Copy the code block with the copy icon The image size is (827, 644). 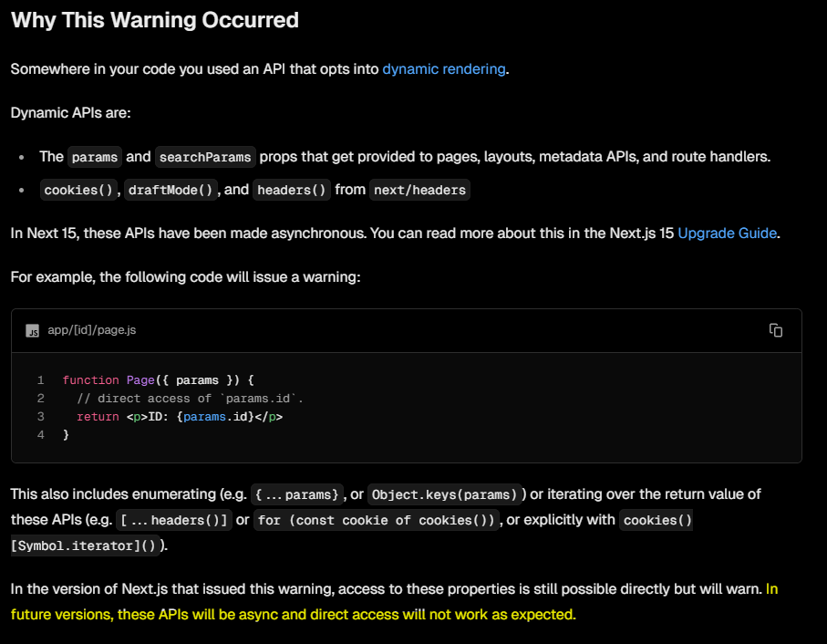[775, 330]
